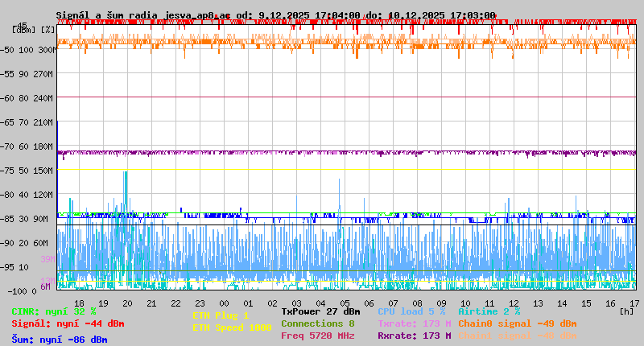The image size is (644, 346).
Task: Click the 'Chain0 signal -49 dBm' legend label
Action: [518, 323]
